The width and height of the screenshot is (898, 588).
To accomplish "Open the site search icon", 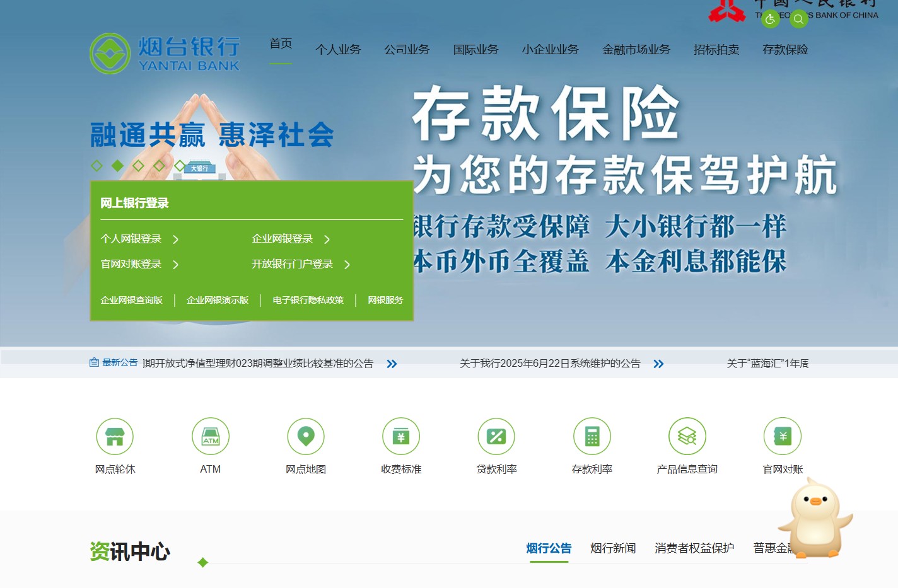I will pyautogui.click(x=798, y=19).
